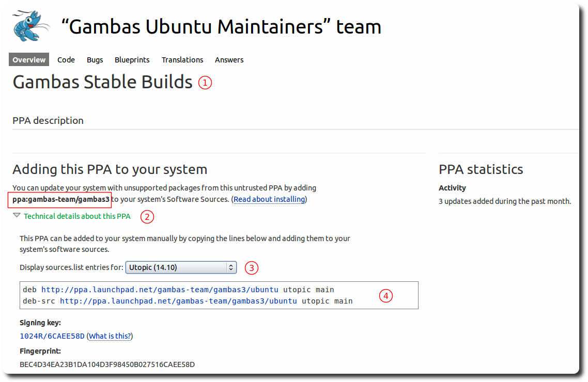Open the Code tab
The width and height of the screenshot is (588, 382).
[x=66, y=60]
